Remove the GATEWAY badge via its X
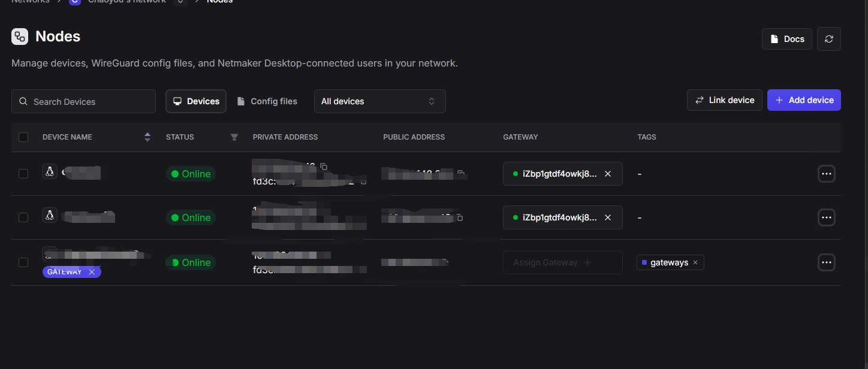868x369 pixels. pos(92,272)
